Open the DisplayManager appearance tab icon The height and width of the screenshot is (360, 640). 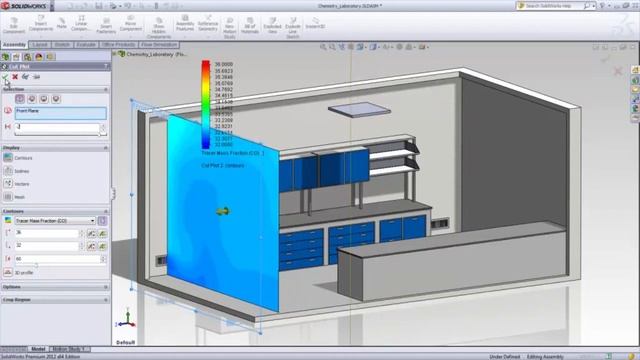click(39, 57)
